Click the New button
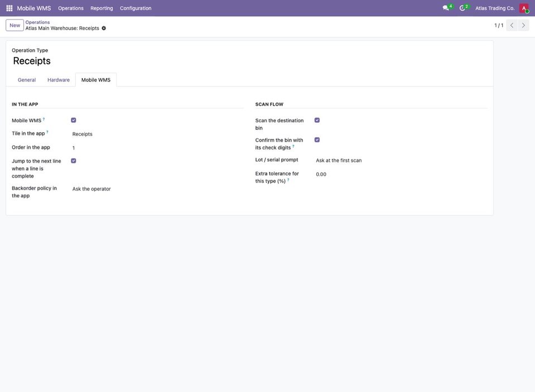This screenshot has width=535, height=392. (15, 25)
